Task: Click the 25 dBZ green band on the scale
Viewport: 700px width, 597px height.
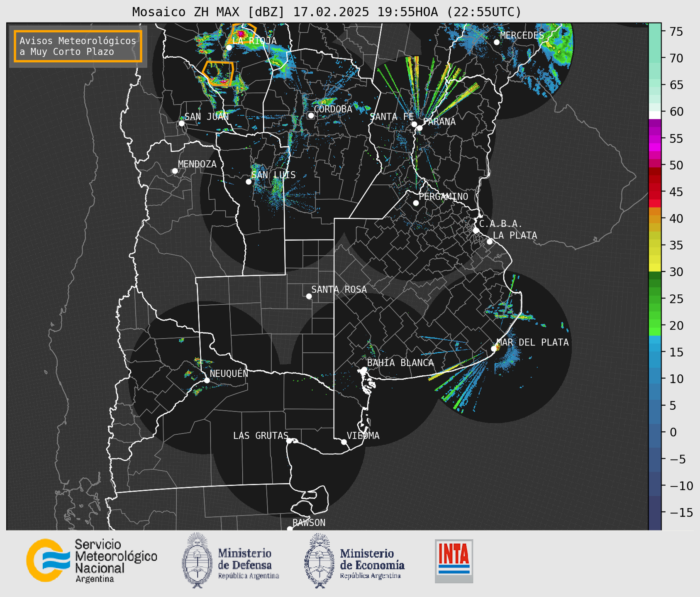Action: (x=654, y=299)
